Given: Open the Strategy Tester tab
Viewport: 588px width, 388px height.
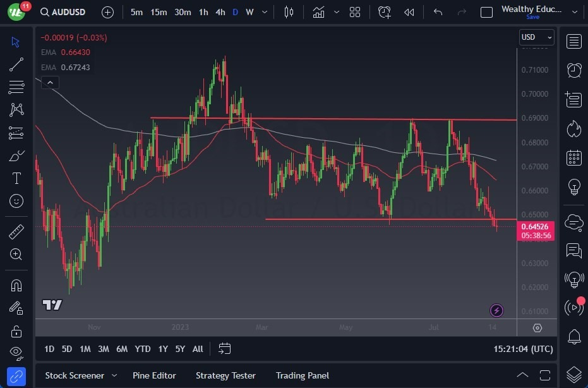Looking at the screenshot, I should tap(225, 375).
